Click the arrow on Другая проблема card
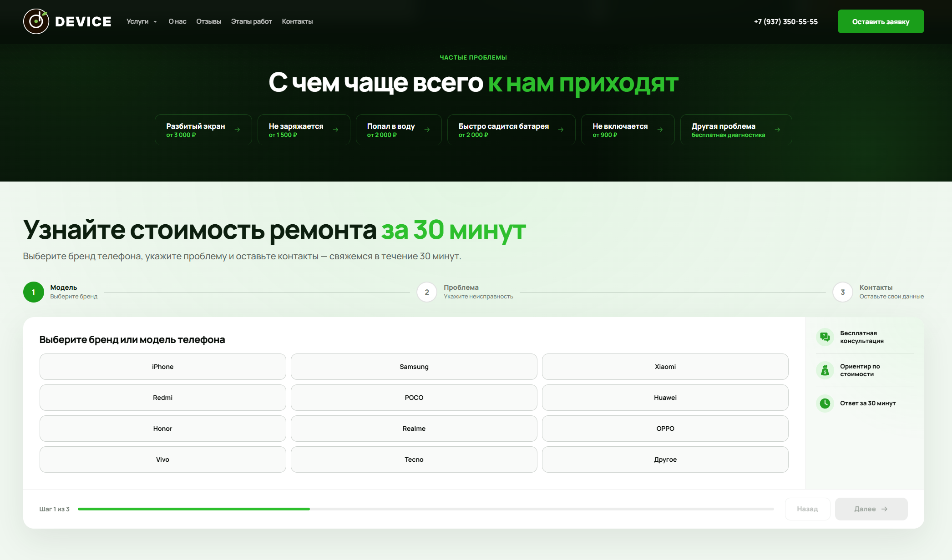This screenshot has width=952, height=560. [778, 130]
